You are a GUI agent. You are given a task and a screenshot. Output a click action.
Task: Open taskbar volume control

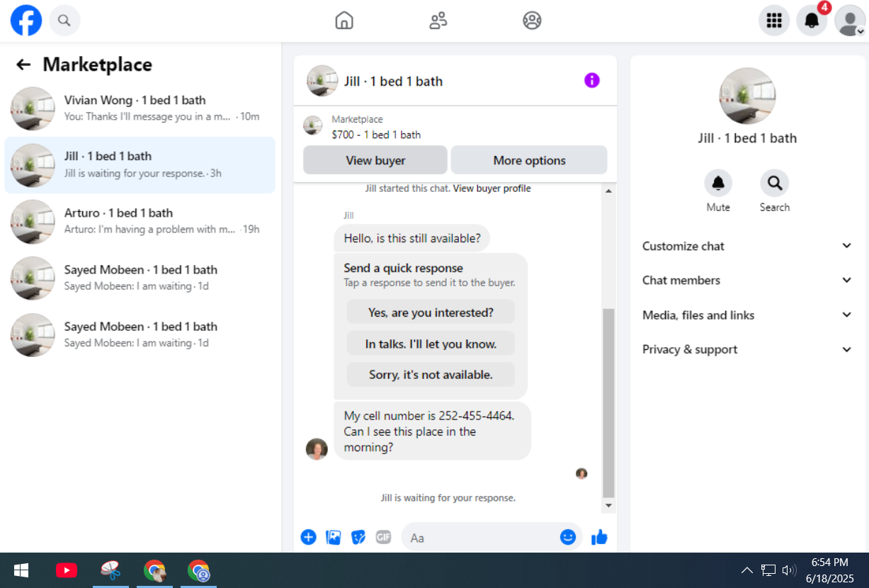point(789,570)
